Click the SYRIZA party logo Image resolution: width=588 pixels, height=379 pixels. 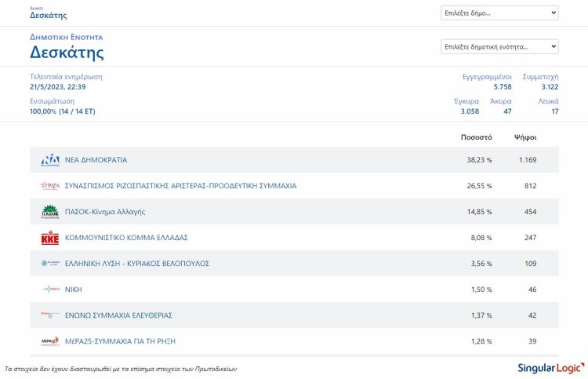(x=50, y=186)
